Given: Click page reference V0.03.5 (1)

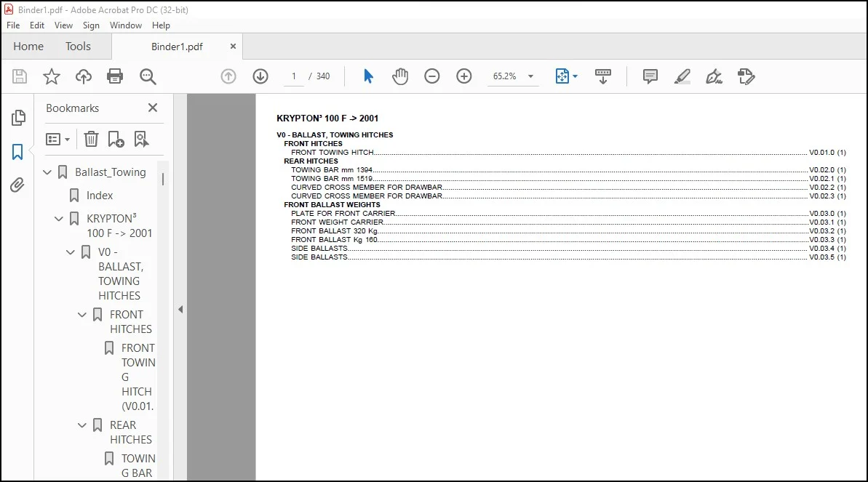Looking at the screenshot, I should tap(827, 257).
